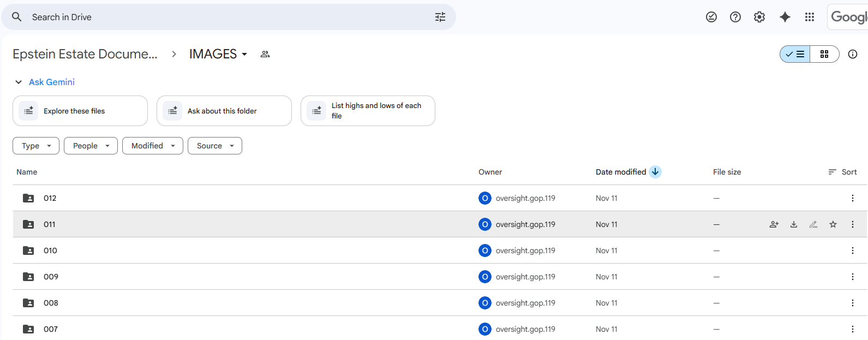
Task: Click the share icon on folder 011
Action: pyautogui.click(x=774, y=224)
